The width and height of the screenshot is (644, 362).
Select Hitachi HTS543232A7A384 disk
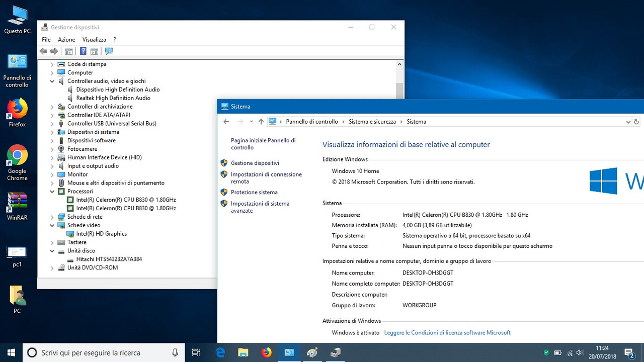click(x=109, y=259)
